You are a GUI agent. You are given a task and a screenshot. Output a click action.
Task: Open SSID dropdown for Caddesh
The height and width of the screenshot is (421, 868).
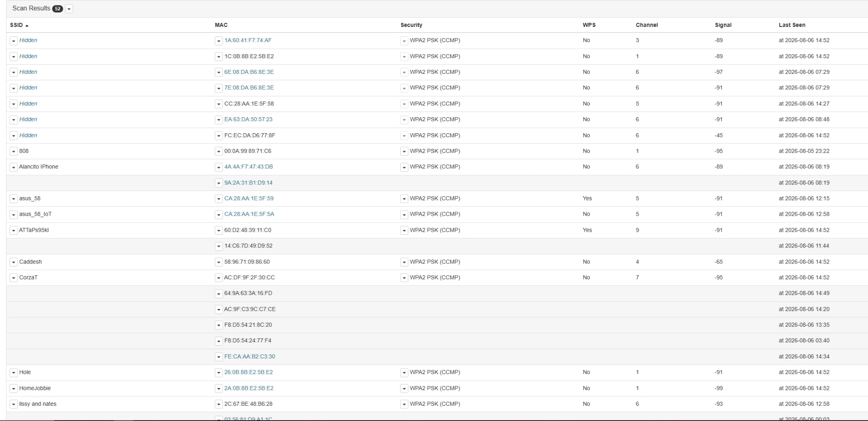pos(13,262)
